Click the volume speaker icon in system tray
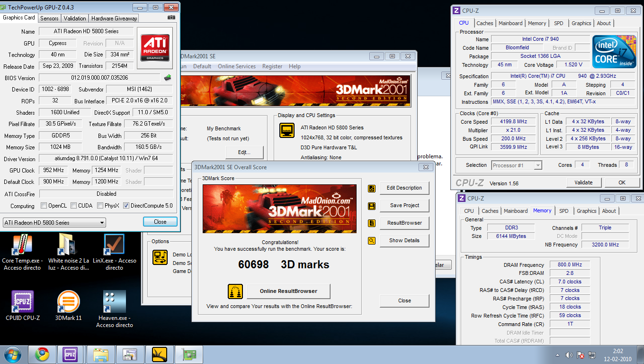The image size is (644, 364). pyautogui.click(x=569, y=355)
